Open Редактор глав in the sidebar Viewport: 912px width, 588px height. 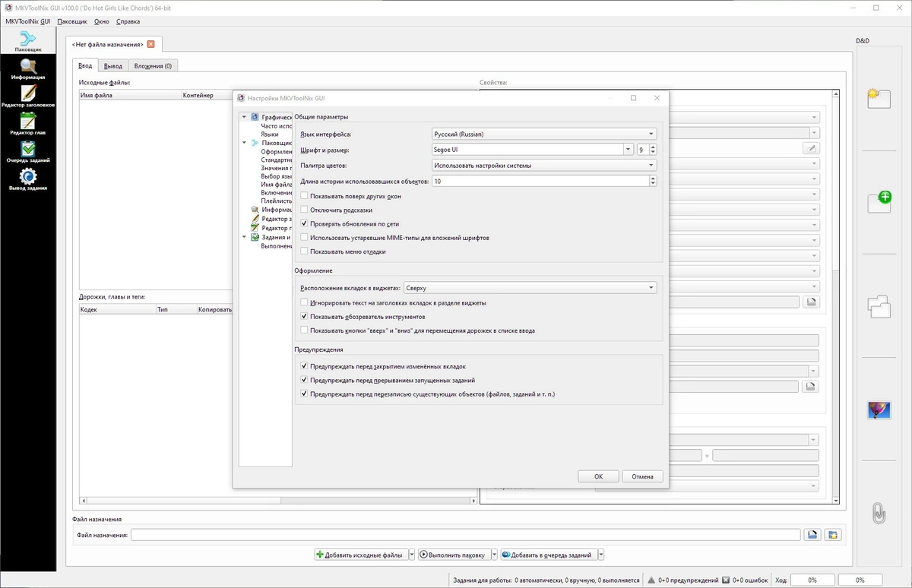click(x=27, y=124)
